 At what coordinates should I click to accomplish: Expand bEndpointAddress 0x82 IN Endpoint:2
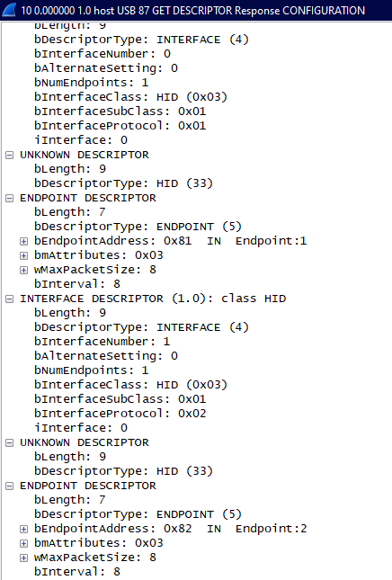pos(23,529)
